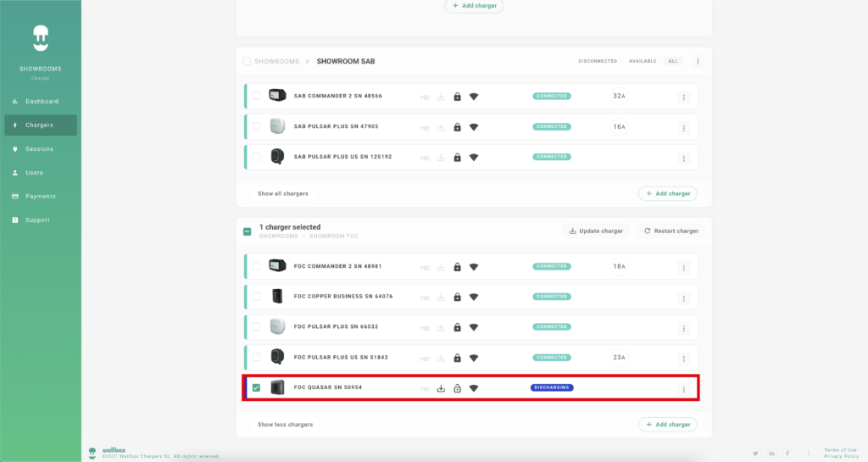This screenshot has height=462, width=868.
Task: Click the FOC Quasar charger thumbnail
Action: click(277, 387)
